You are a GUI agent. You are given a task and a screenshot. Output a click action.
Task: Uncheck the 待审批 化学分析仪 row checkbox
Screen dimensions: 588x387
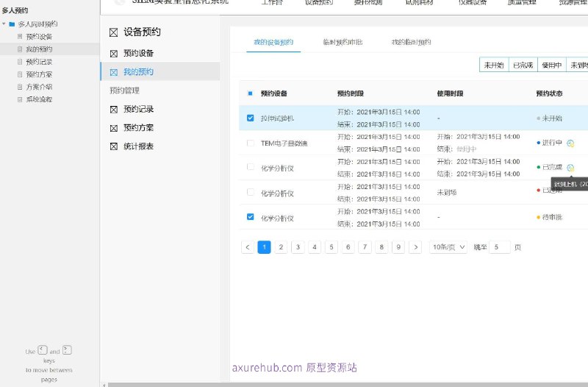[x=250, y=217]
